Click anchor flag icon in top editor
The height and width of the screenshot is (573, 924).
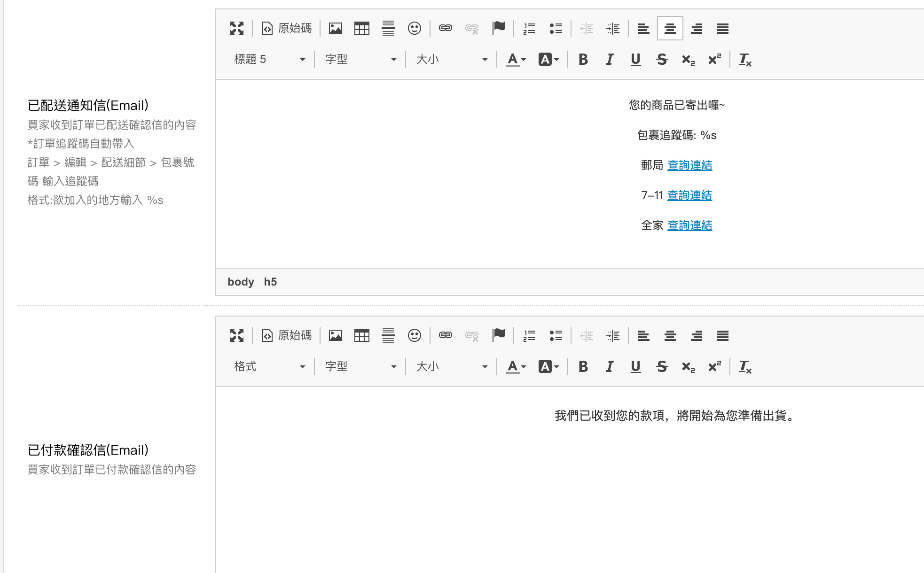[498, 28]
